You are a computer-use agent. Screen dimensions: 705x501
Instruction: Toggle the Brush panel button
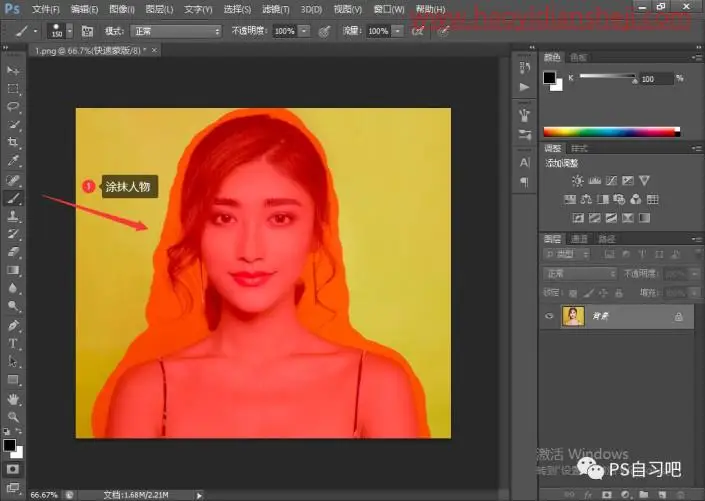click(87, 31)
